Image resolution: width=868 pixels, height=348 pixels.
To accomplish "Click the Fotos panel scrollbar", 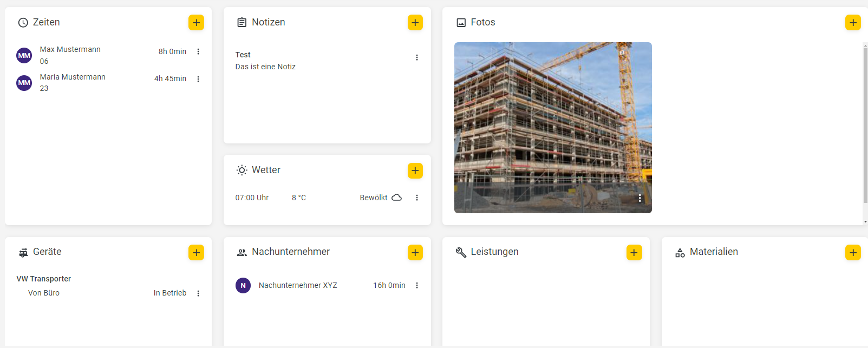I will 865,124.
